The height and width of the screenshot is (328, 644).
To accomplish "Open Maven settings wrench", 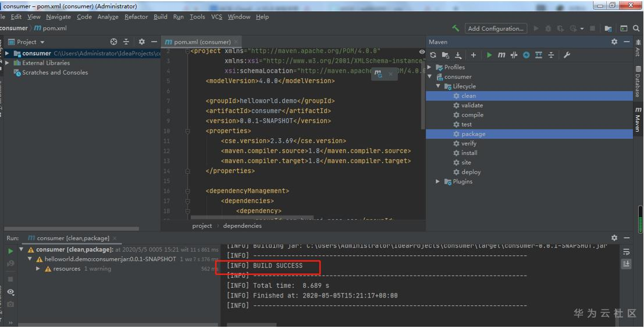I will [567, 55].
